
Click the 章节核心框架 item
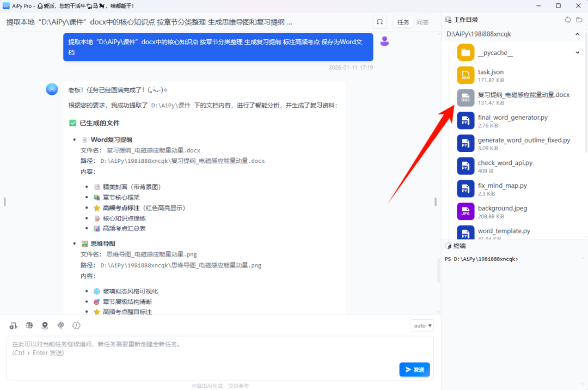click(121, 197)
